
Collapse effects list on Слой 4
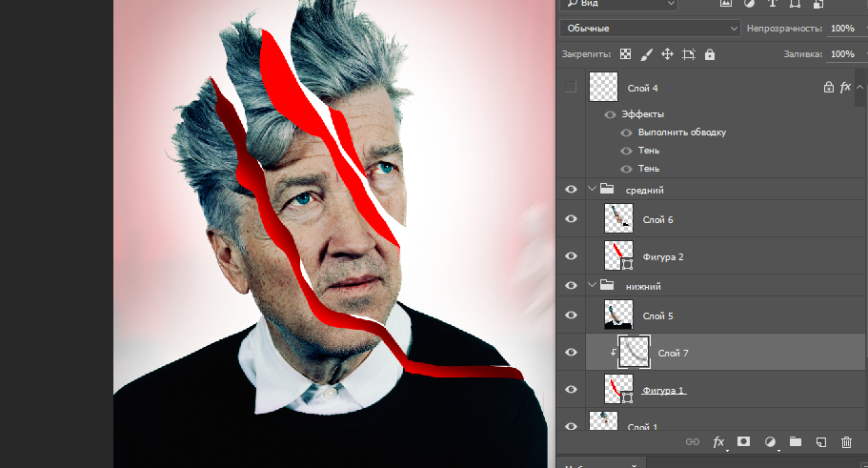click(859, 87)
